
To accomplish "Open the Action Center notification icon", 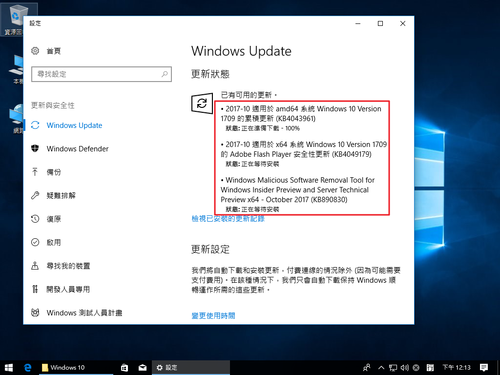I will (x=484, y=367).
